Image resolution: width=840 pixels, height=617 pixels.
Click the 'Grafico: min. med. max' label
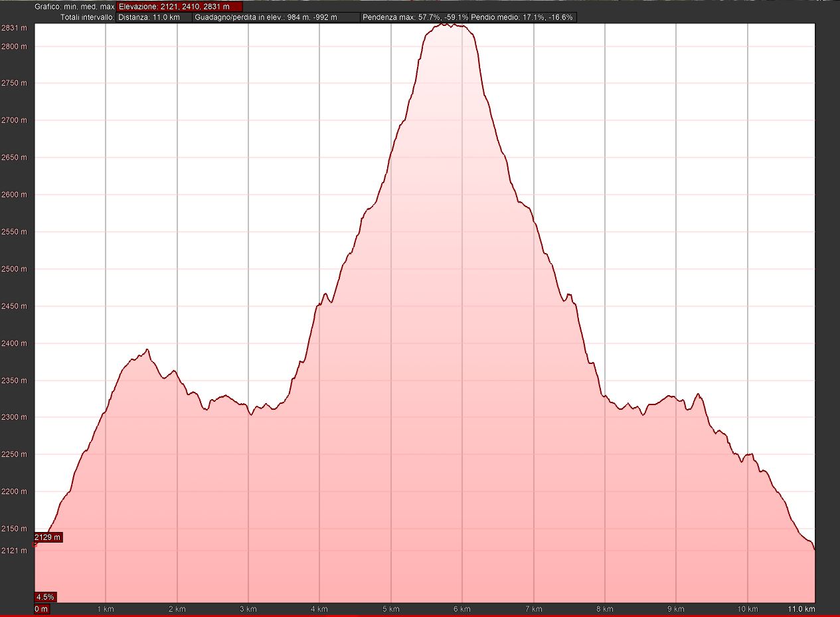tap(74, 7)
